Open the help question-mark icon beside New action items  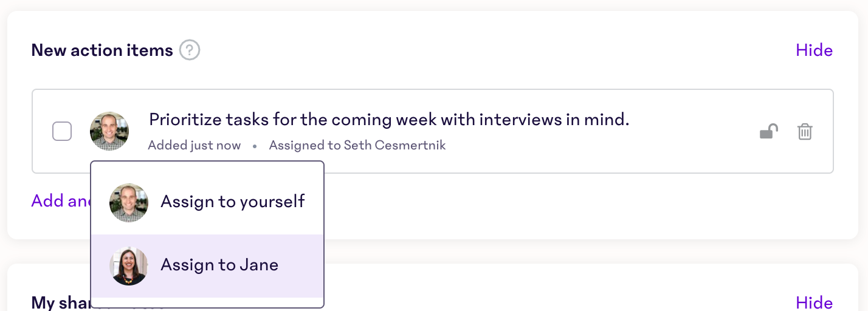[x=190, y=50]
